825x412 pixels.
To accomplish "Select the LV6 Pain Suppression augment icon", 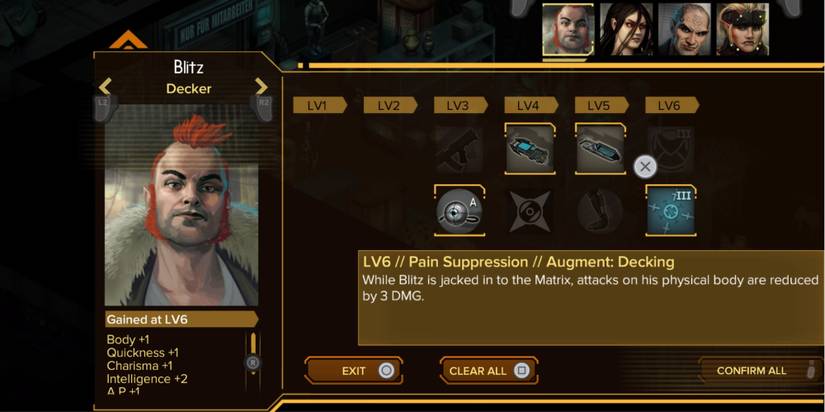I will (x=671, y=211).
